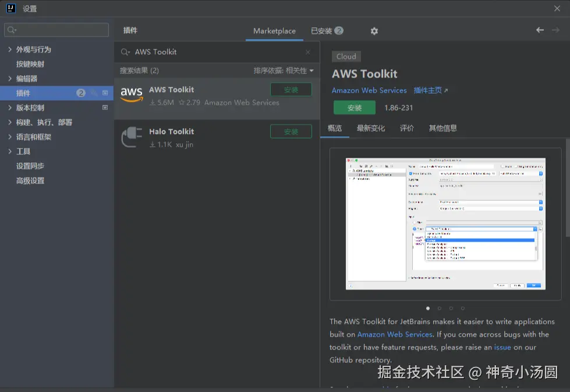
Task: Close the 设置 dialog
Action: (x=557, y=8)
